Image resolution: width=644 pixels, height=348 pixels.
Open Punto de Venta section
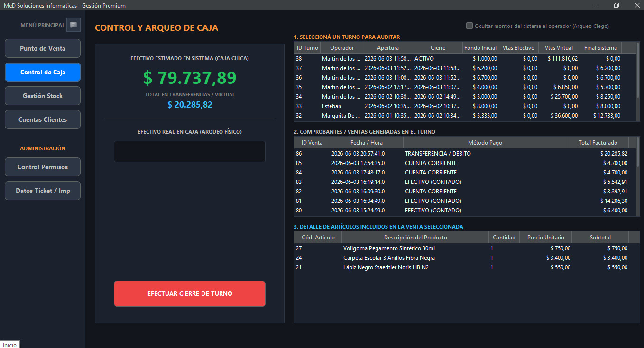pyautogui.click(x=43, y=48)
